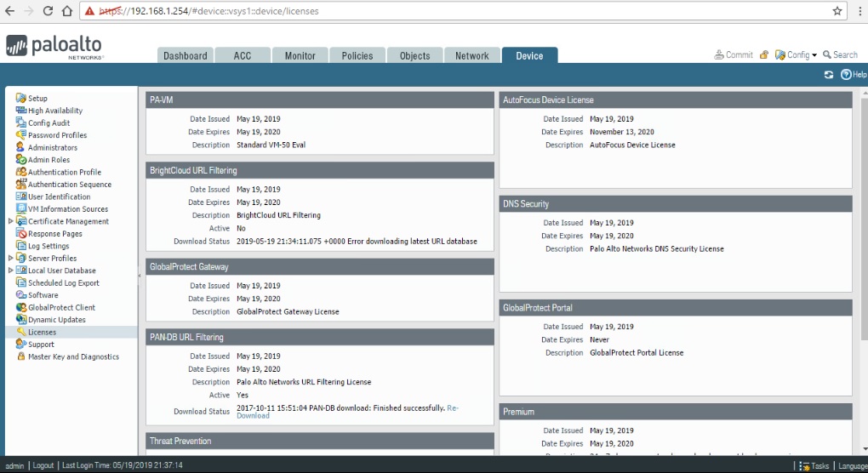This screenshot has height=473, width=868.
Task: Open Local User Database in sidebar
Action: pos(62,271)
